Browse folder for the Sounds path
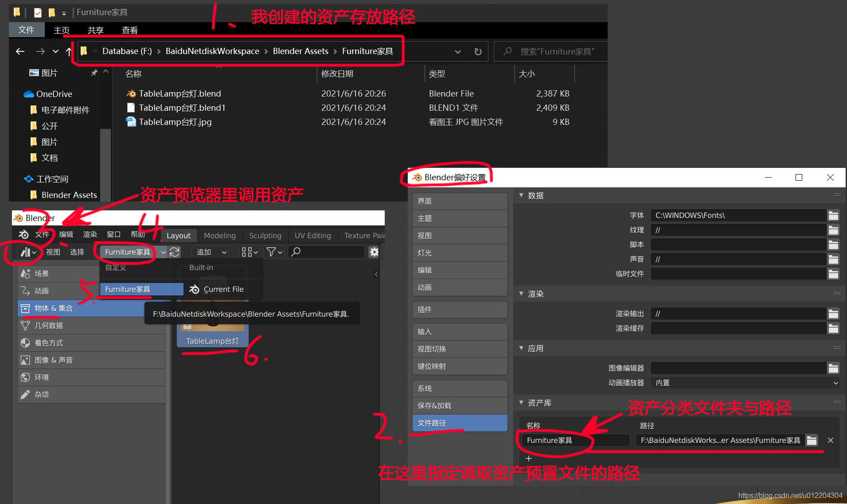Image resolution: width=847 pixels, height=504 pixels. [833, 259]
